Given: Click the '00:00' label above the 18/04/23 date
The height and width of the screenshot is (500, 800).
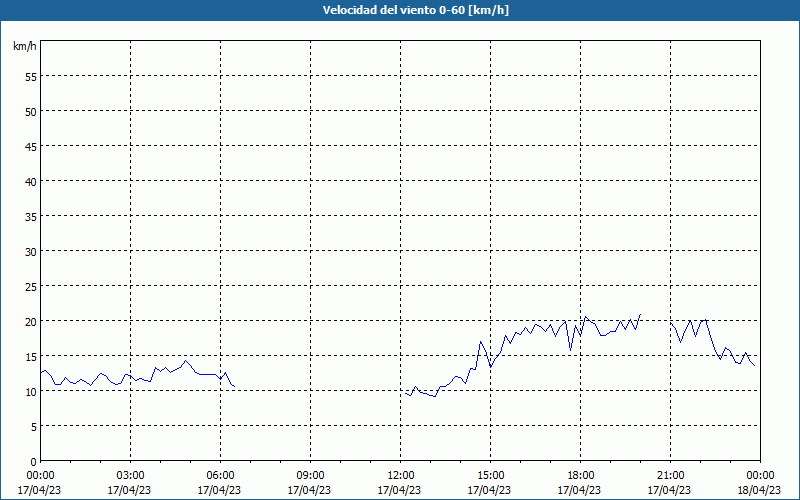Looking at the screenshot, I should click(760, 476).
